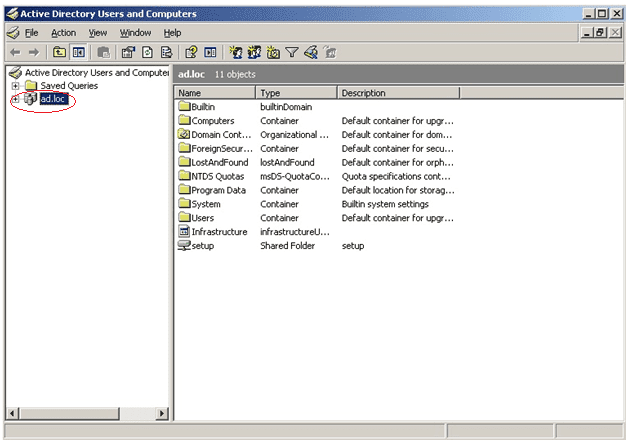Select Active Directory Users and Computers root node
Viewport: 629px width, 442px height.
pyautogui.click(x=97, y=73)
